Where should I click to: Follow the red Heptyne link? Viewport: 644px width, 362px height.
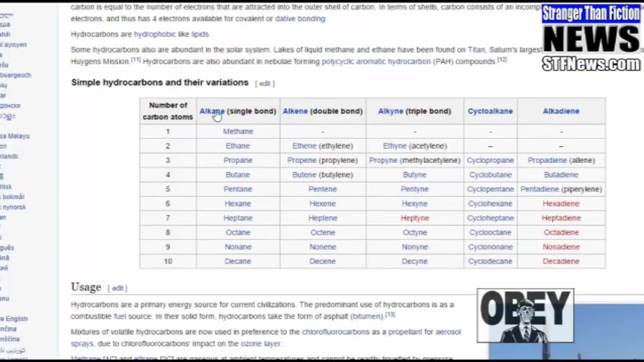(x=415, y=218)
